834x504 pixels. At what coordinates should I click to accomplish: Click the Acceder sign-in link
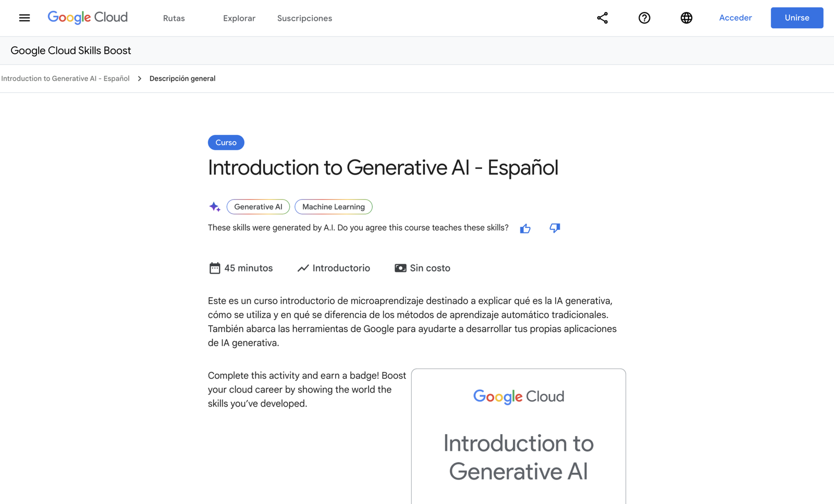pos(735,18)
